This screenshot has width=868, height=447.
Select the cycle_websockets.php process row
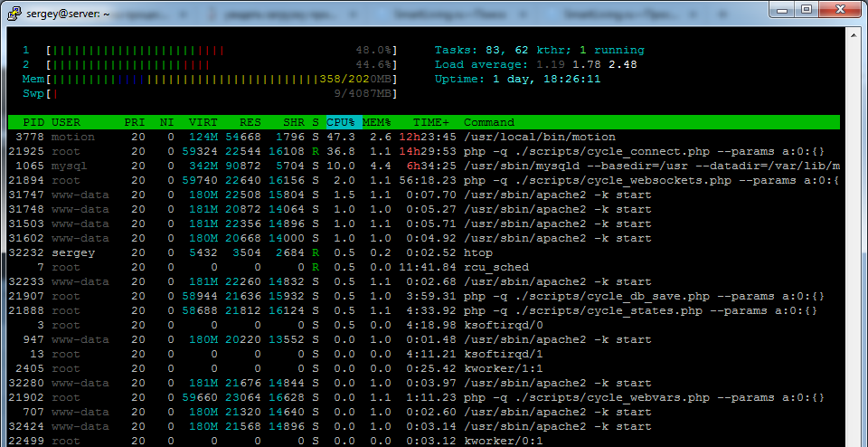(425, 181)
